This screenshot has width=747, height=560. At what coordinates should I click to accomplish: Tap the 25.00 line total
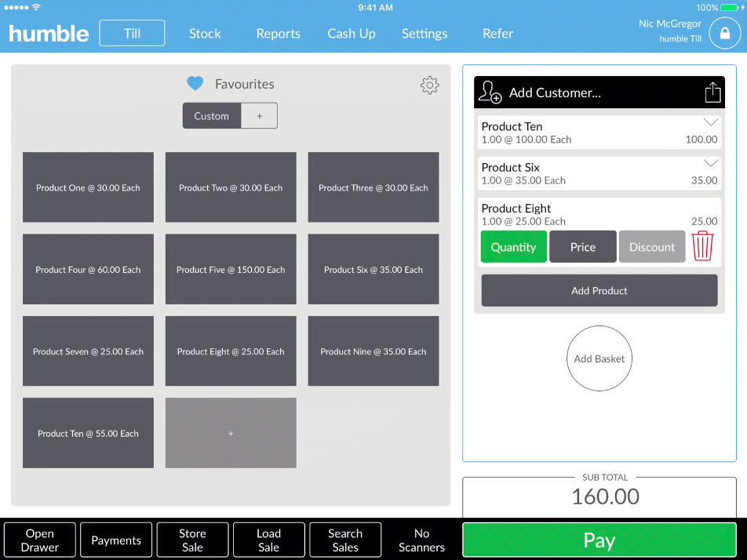704,221
